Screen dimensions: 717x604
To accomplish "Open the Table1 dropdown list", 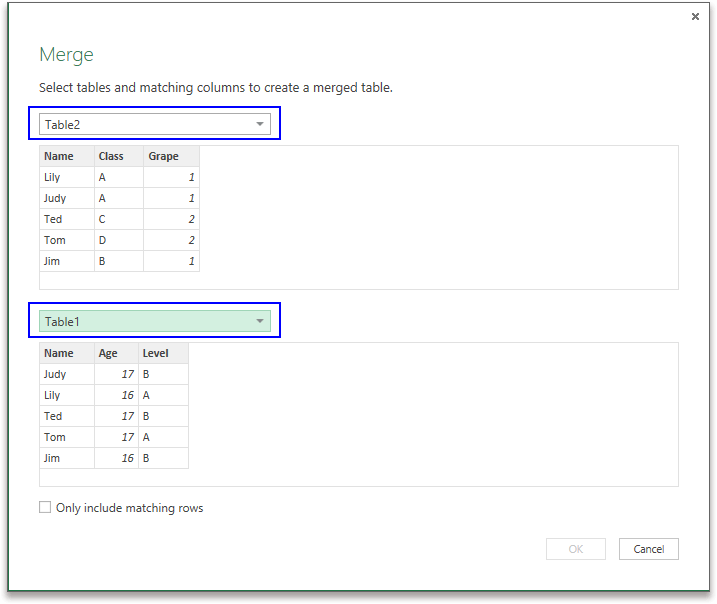I will pyautogui.click(x=155, y=321).
